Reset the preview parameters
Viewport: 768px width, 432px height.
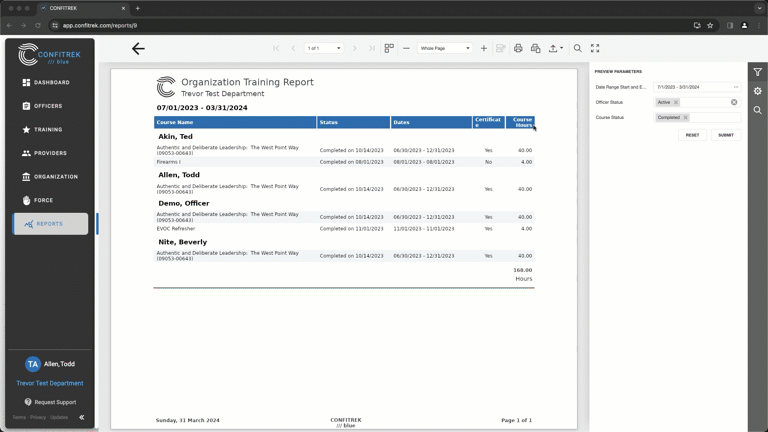(x=692, y=135)
